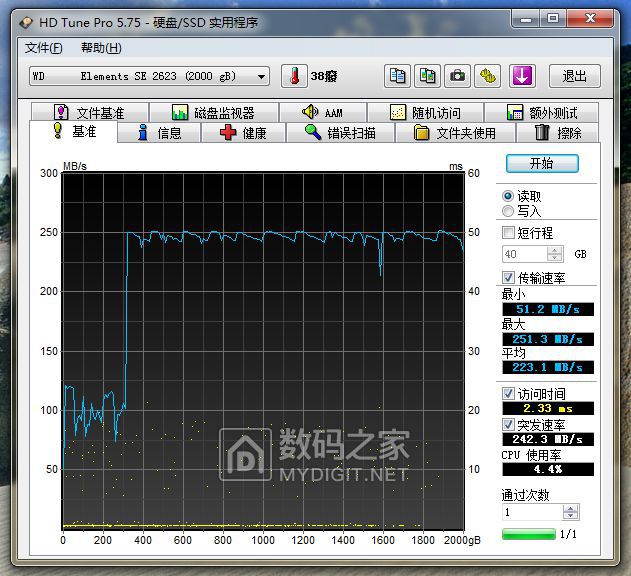Click the blue info icon on 信息 tab
631x576 pixels.
(x=142, y=132)
